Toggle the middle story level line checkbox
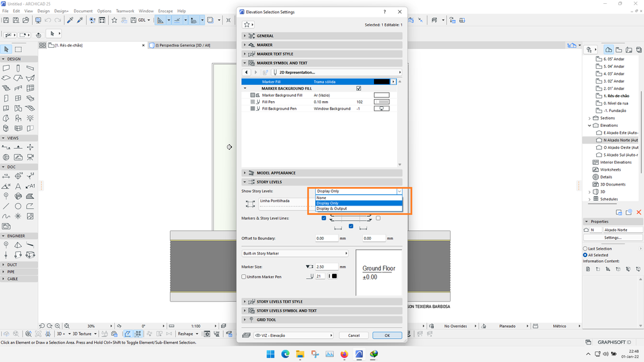 click(x=351, y=226)
